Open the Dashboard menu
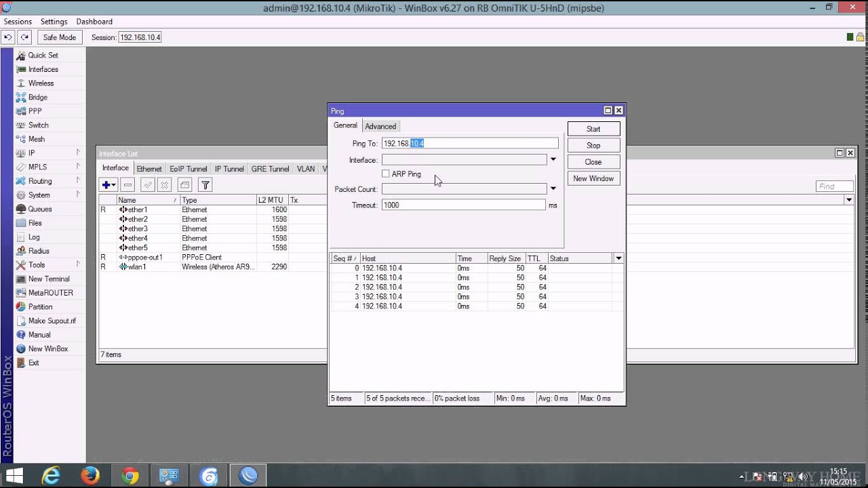 [x=94, y=22]
